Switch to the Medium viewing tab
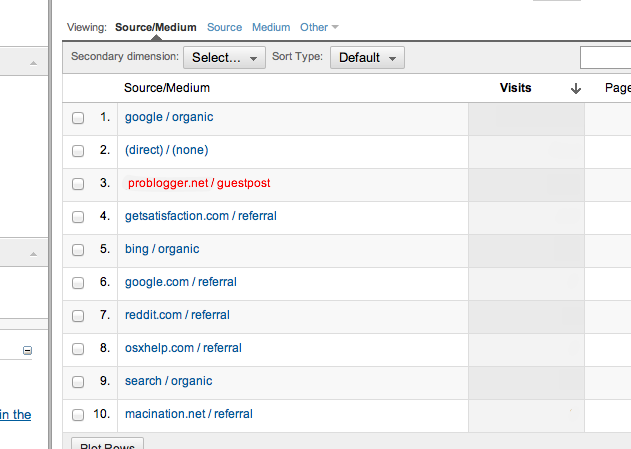631x449 pixels. tap(271, 27)
